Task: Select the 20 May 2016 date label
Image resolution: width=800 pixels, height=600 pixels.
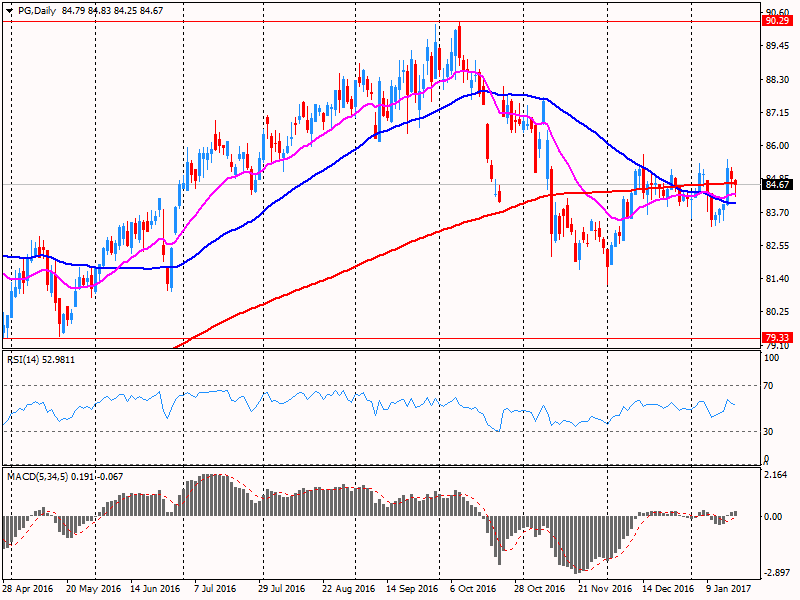Action: tap(93, 588)
